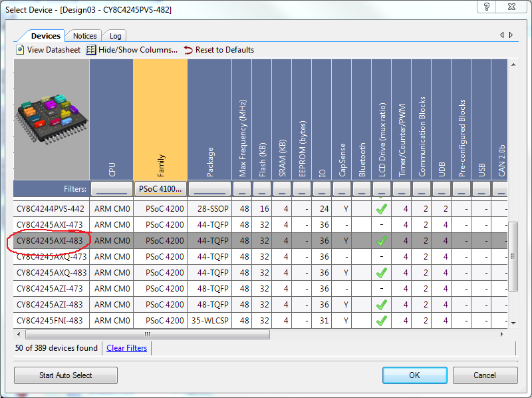Click Reset to Defaults
The height and width of the screenshot is (398, 532).
click(x=219, y=50)
